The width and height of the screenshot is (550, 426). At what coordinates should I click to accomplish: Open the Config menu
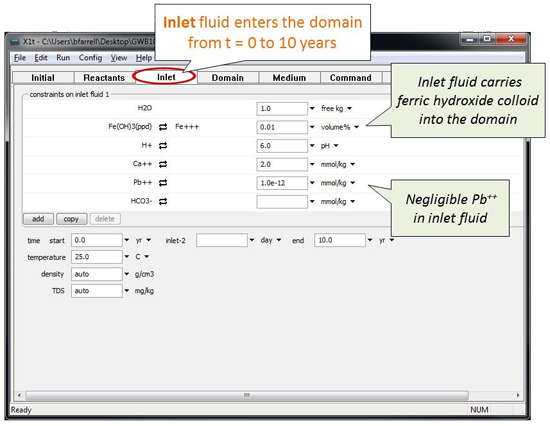(x=90, y=58)
